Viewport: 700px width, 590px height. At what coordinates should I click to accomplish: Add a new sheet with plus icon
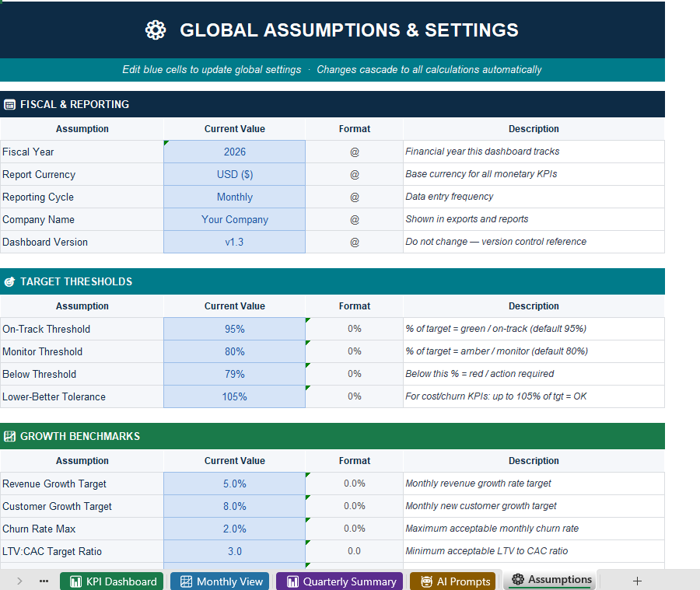[x=637, y=581]
